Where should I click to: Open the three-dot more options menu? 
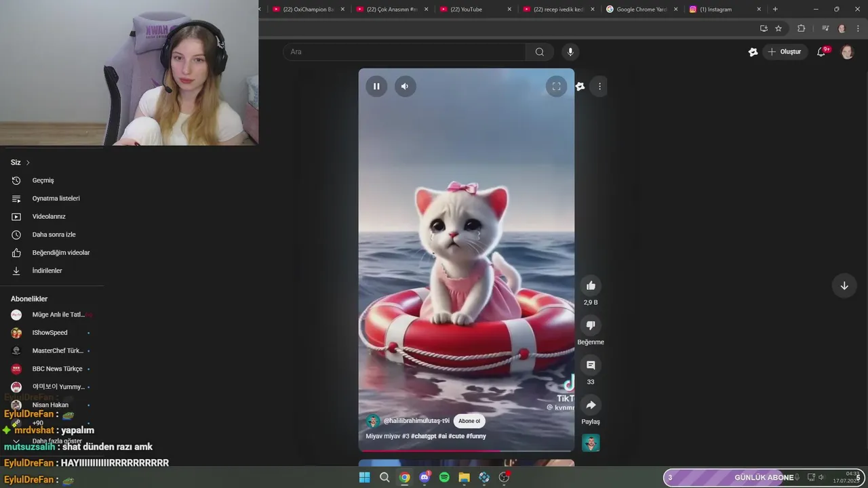599,86
